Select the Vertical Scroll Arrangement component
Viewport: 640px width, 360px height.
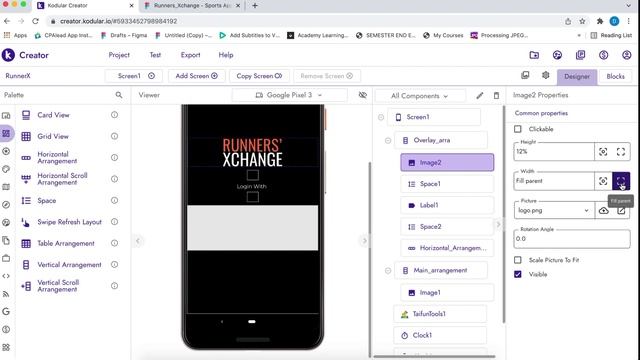pos(58,286)
